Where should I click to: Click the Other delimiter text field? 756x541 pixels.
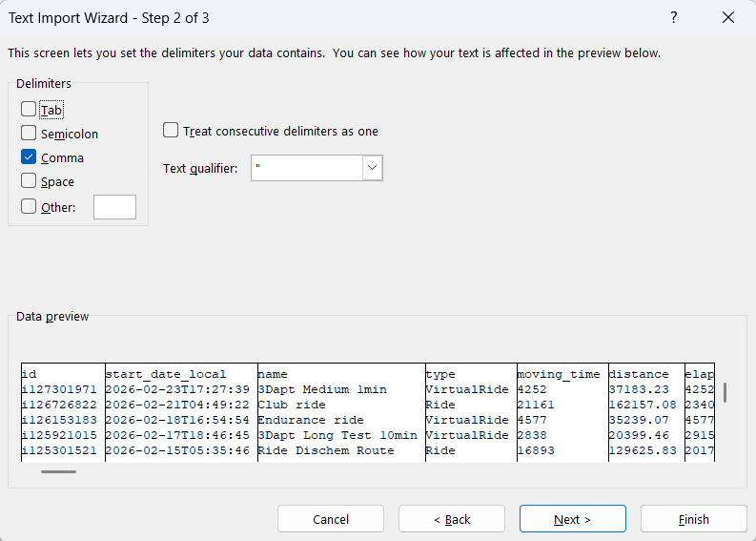(114, 207)
